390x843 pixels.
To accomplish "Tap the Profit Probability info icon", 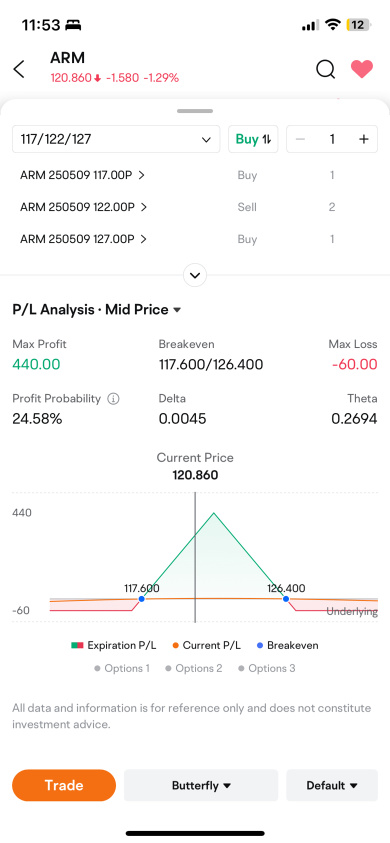I will coord(113,399).
